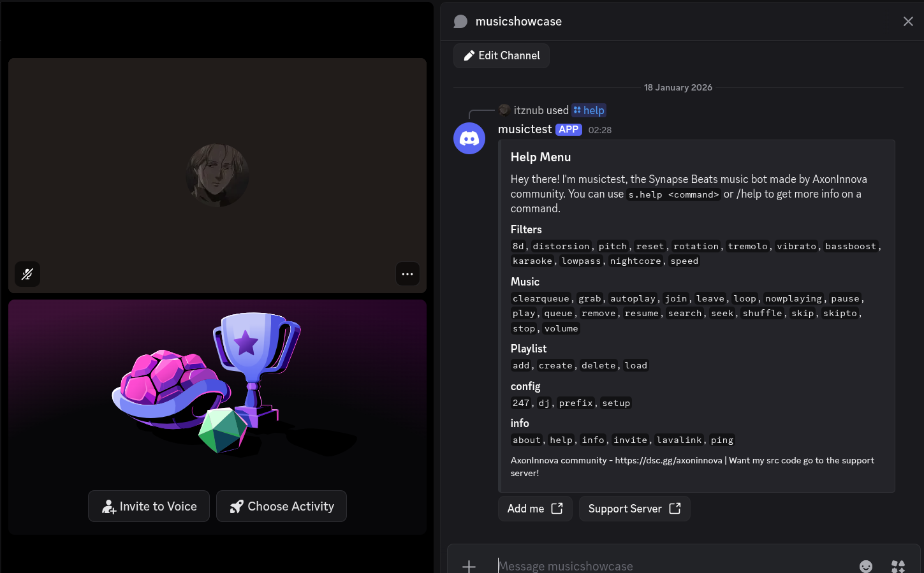Click the plus attachment icon in message bar

coord(469,565)
